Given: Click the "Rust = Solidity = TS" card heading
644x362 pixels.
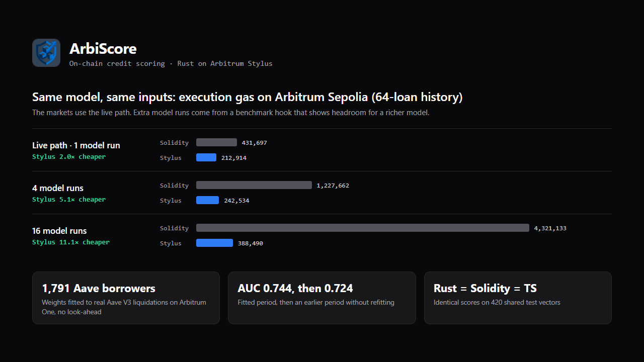Looking at the screenshot, I should coord(485,289).
